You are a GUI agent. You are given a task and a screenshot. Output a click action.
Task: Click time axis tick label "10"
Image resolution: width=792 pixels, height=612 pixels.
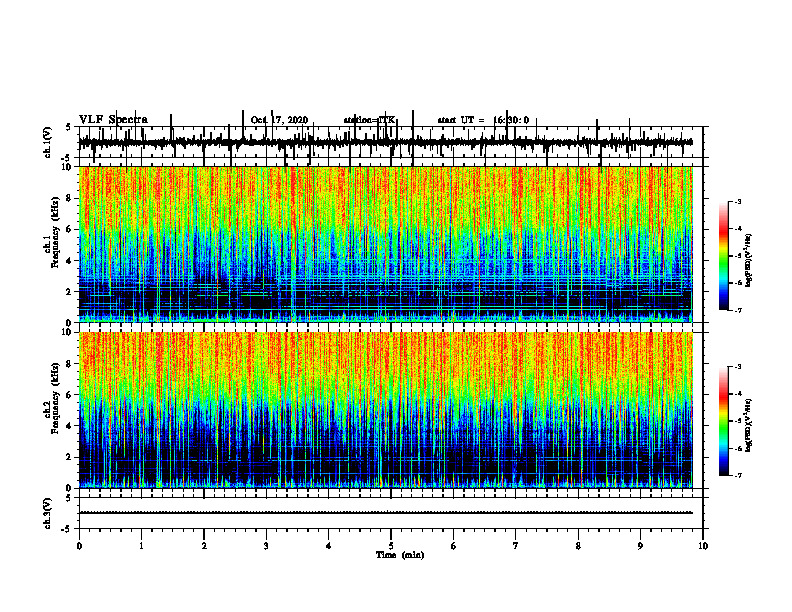point(703,546)
